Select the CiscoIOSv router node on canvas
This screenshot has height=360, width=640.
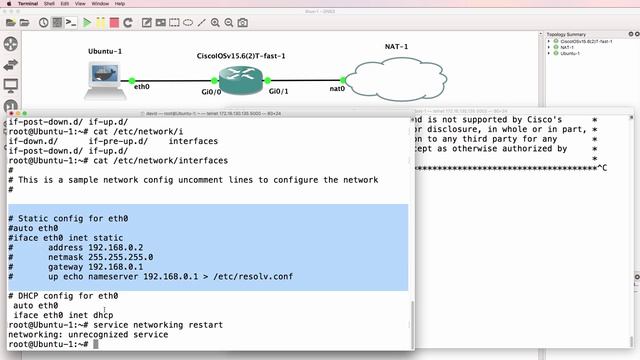[x=240, y=80]
